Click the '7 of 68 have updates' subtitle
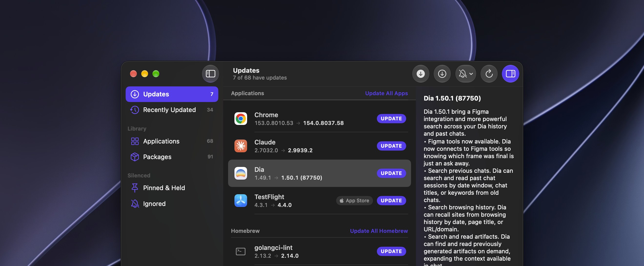The height and width of the screenshot is (266, 644). tap(260, 78)
